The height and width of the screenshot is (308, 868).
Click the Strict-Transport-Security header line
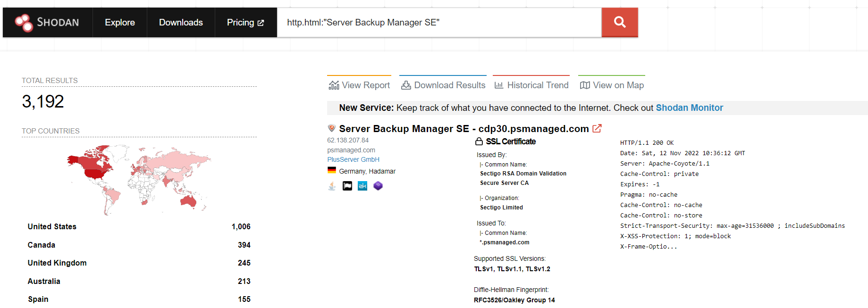point(733,226)
